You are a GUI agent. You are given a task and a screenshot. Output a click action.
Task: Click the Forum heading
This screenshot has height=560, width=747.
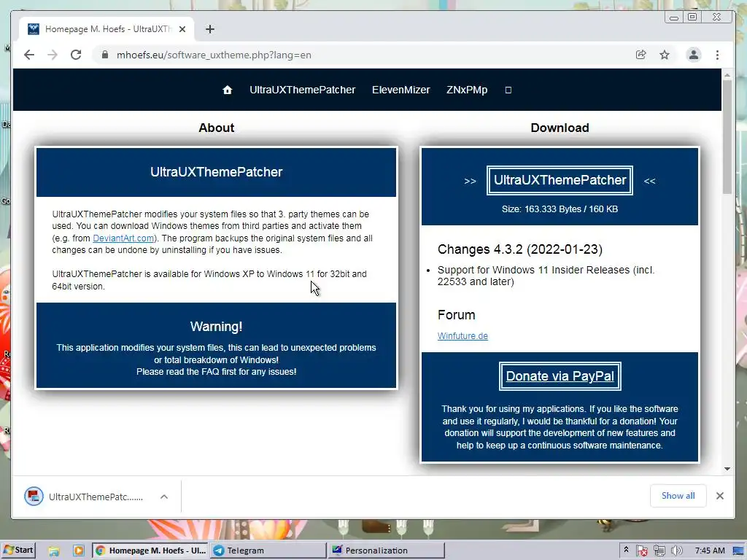(x=457, y=315)
